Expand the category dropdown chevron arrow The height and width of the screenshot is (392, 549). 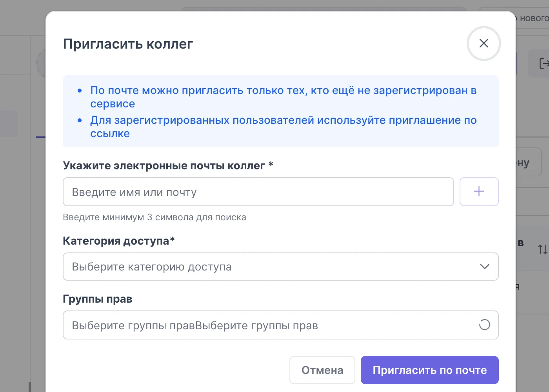point(484,267)
